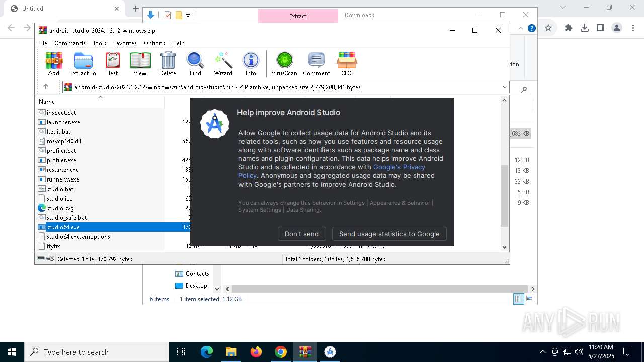The width and height of the screenshot is (644, 362).
Task: Select the Extract ribbon tab in Explorer
Action: coord(298,16)
